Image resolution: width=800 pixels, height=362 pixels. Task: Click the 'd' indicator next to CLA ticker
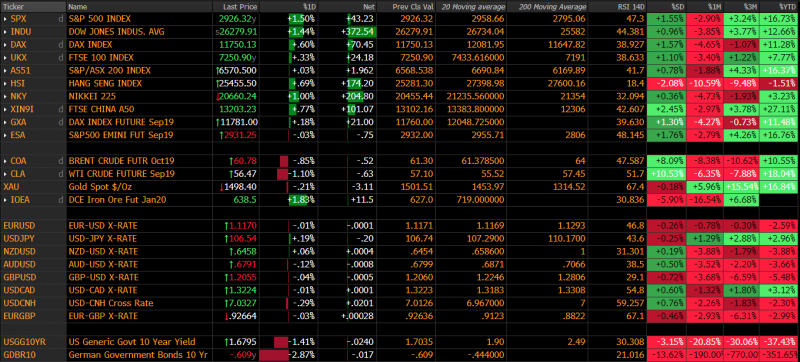click(61, 174)
